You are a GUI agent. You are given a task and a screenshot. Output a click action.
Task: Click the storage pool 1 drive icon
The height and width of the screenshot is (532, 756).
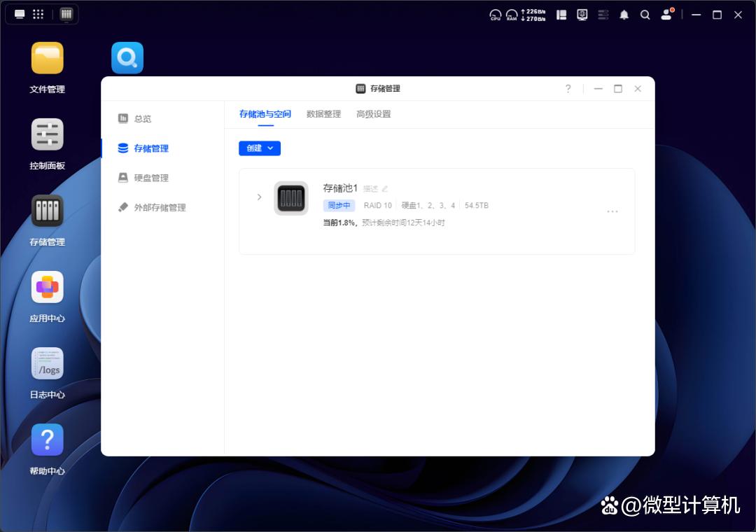tap(291, 198)
